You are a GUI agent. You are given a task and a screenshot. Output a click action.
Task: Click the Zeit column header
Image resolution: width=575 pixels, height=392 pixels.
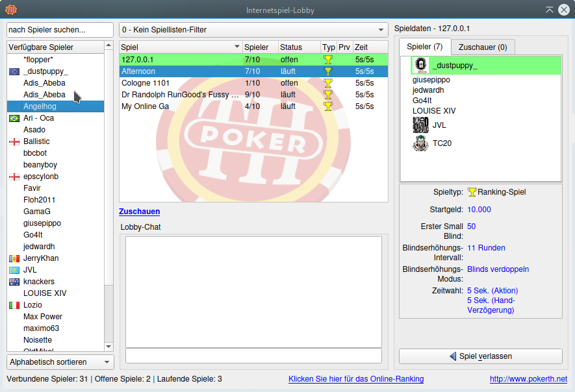(370, 47)
